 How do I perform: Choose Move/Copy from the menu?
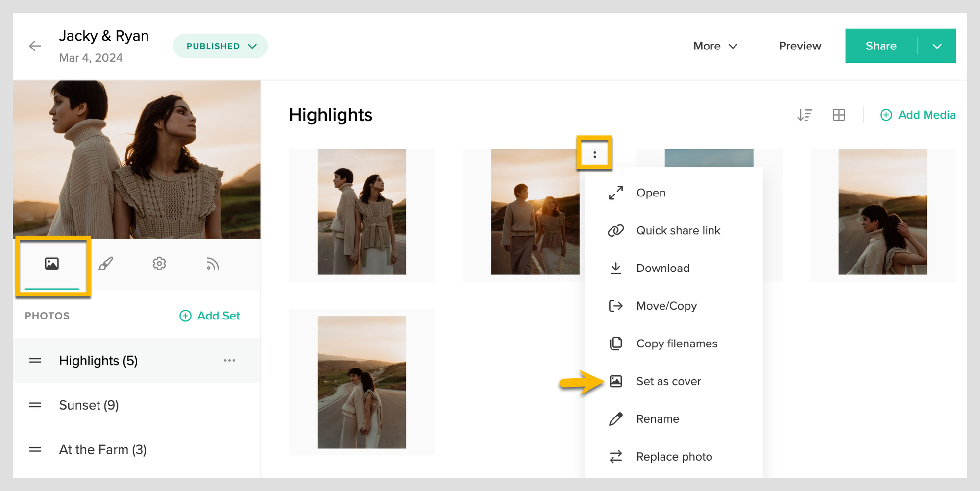click(674, 306)
